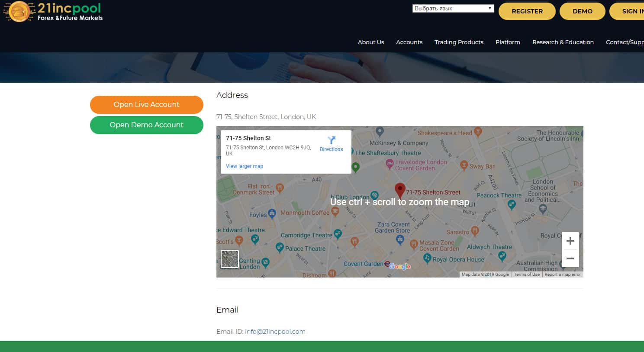Select the Masala Zone restaurant pin
This screenshot has height=352, width=644.
pyautogui.click(x=414, y=244)
